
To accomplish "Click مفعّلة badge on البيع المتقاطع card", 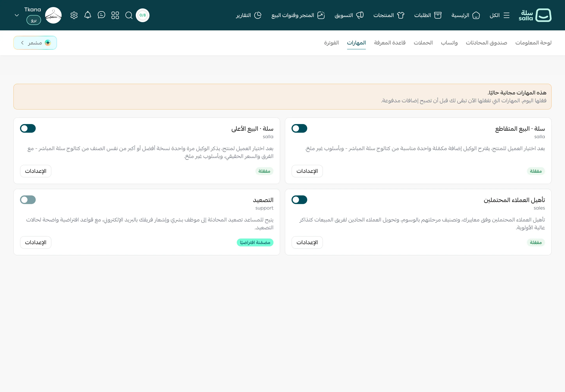I will tap(536, 171).
